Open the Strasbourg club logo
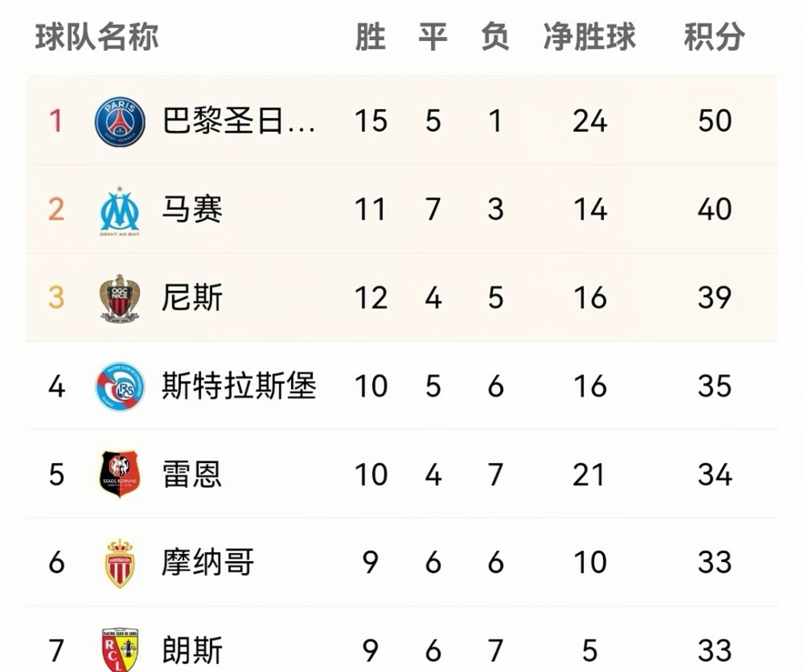This screenshot has width=804, height=672. click(x=120, y=387)
